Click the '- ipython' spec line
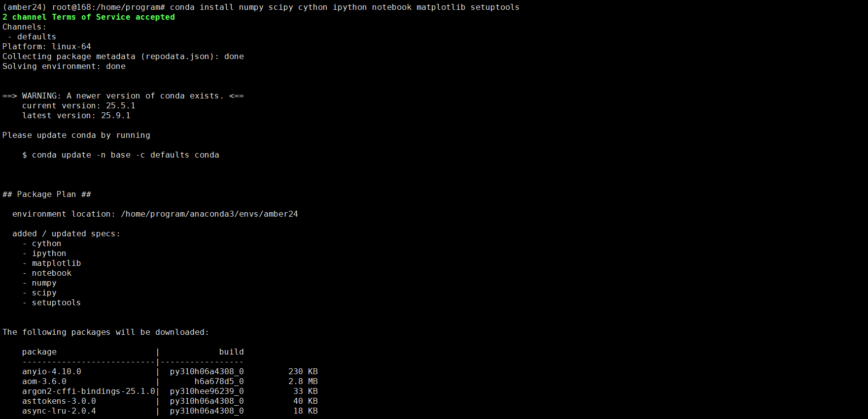Screen dimensions: 868x419 click(44, 254)
